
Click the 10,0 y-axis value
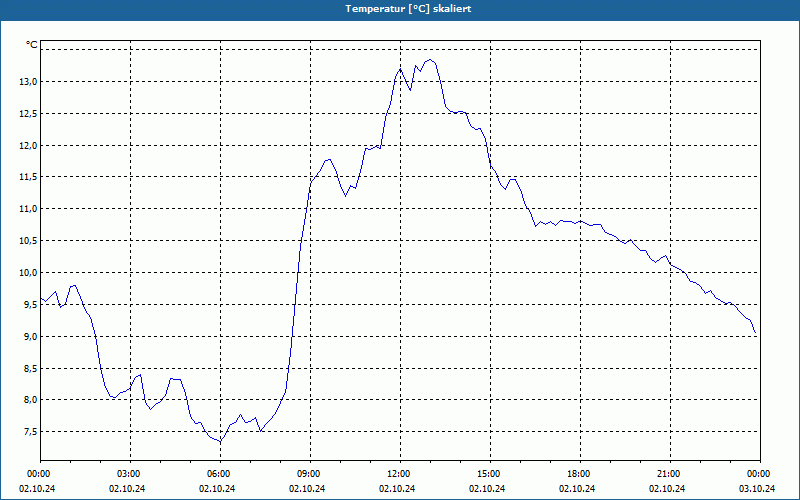click(28, 272)
